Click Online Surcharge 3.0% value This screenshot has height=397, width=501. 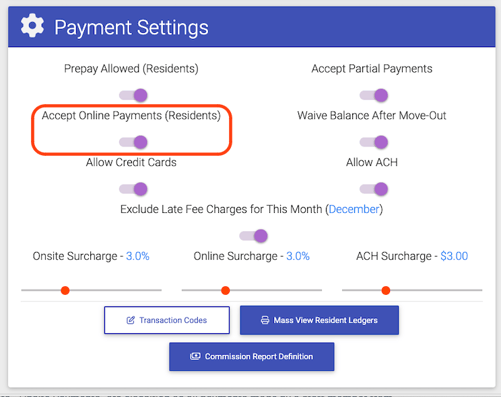click(298, 256)
